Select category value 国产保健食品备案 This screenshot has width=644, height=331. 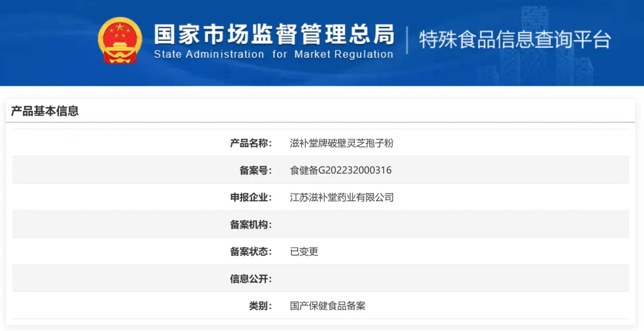328,307
